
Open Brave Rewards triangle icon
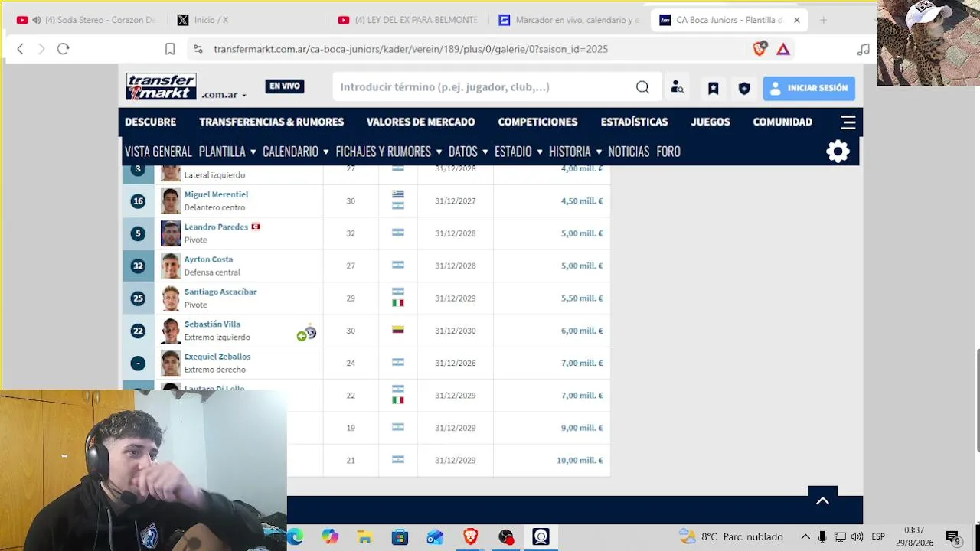782,49
